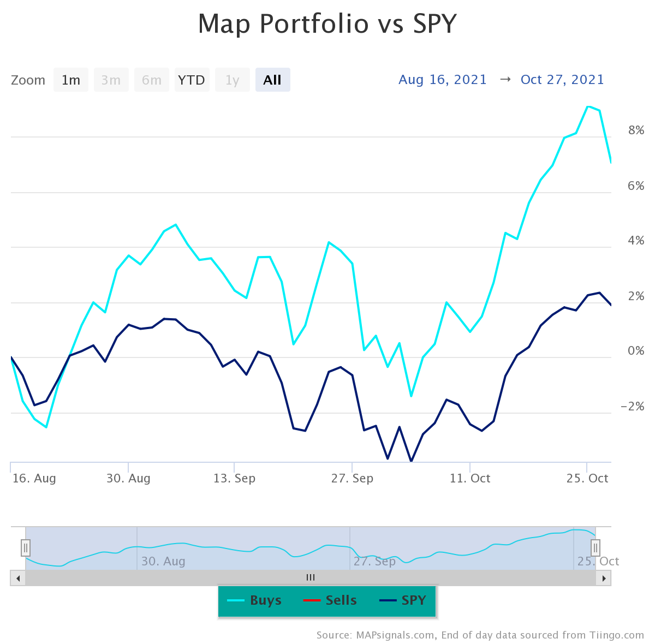Click the scrollbar left arrow
Image resolution: width=655 pixels, height=644 pixels.
point(18,578)
